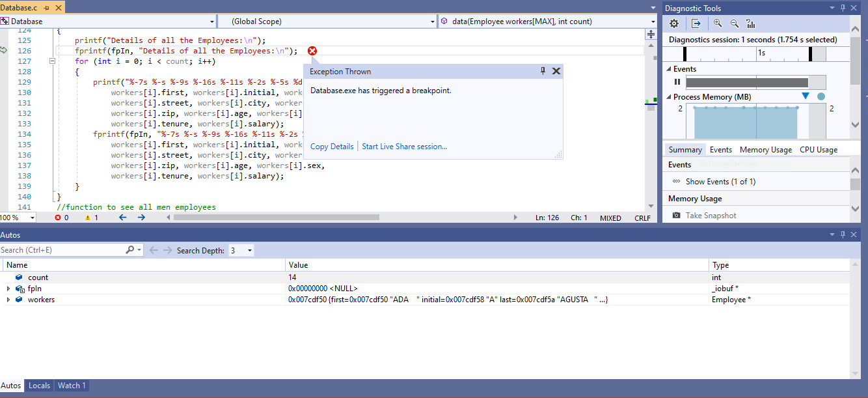This screenshot has width=868, height=398.
Task: Click the yellow current-statement arrow in margin
Action: [4, 51]
